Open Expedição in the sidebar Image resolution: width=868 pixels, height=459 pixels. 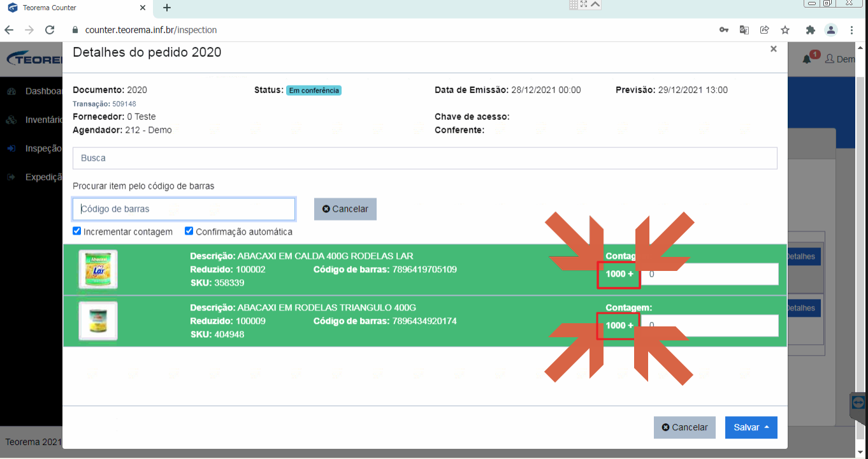pyautogui.click(x=43, y=177)
